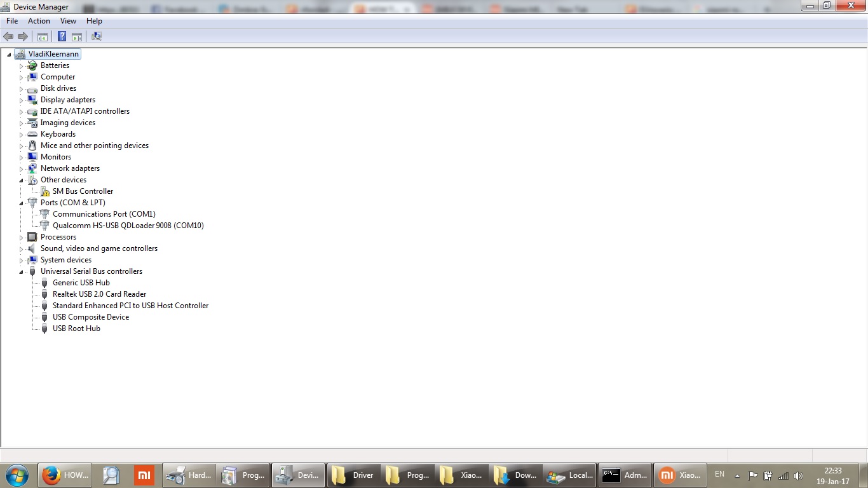Open the Action menu
868x488 pixels.
[x=39, y=21]
